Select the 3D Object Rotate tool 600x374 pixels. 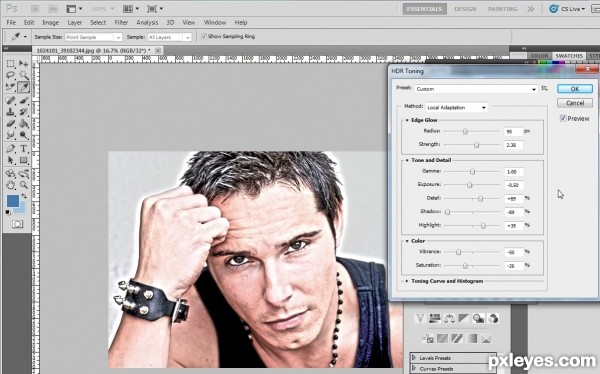(10, 173)
